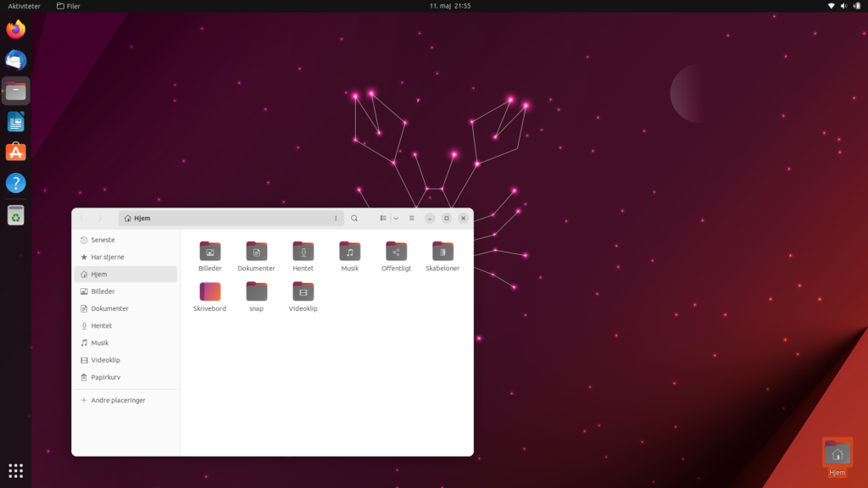Expand the view options dropdown arrow

[x=396, y=218]
